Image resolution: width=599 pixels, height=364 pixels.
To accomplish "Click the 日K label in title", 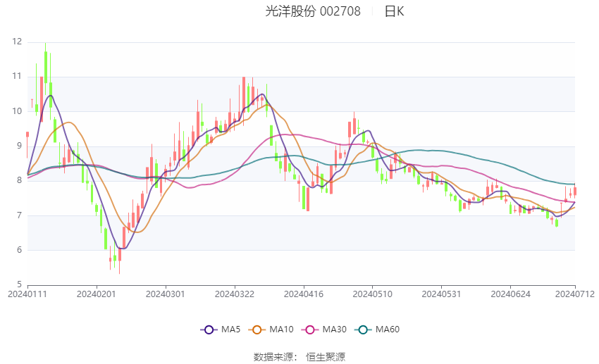I will 394,11.
